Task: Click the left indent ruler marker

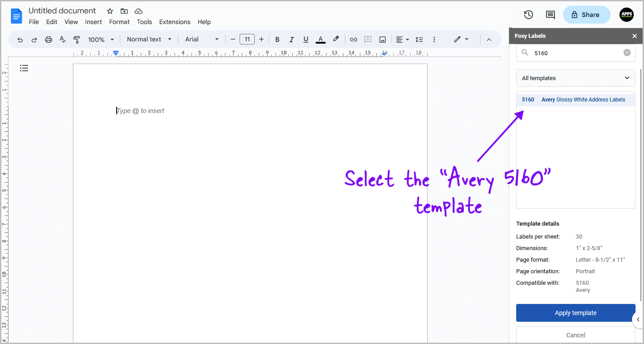Action: [x=116, y=53]
